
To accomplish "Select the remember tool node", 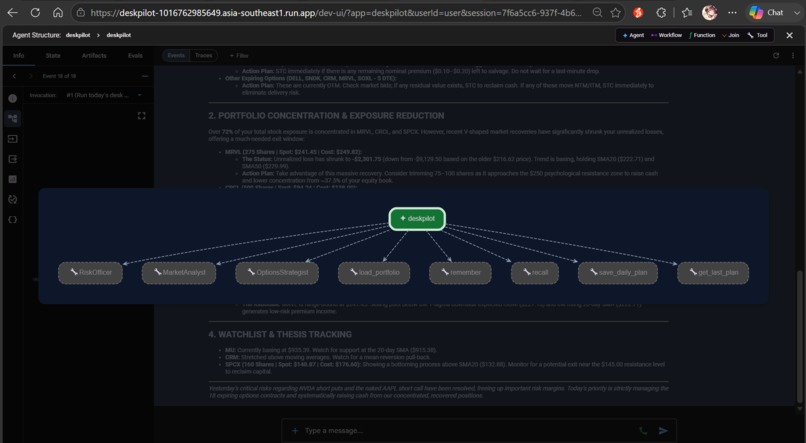I will pyautogui.click(x=460, y=272).
